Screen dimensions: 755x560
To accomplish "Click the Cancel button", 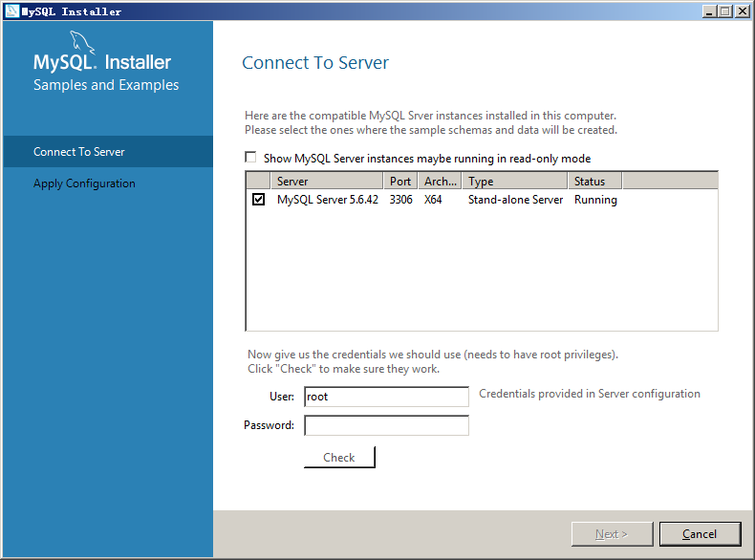I will pyautogui.click(x=700, y=534).
